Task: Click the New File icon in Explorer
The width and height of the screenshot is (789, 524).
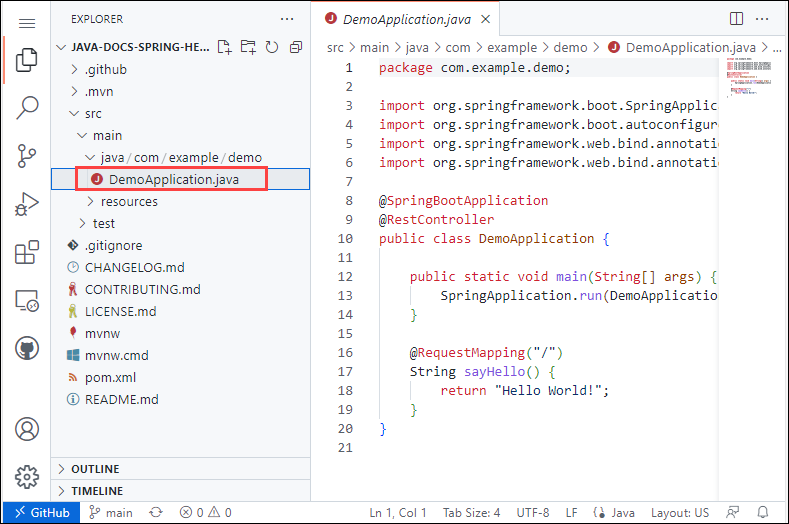Action: pos(224,47)
